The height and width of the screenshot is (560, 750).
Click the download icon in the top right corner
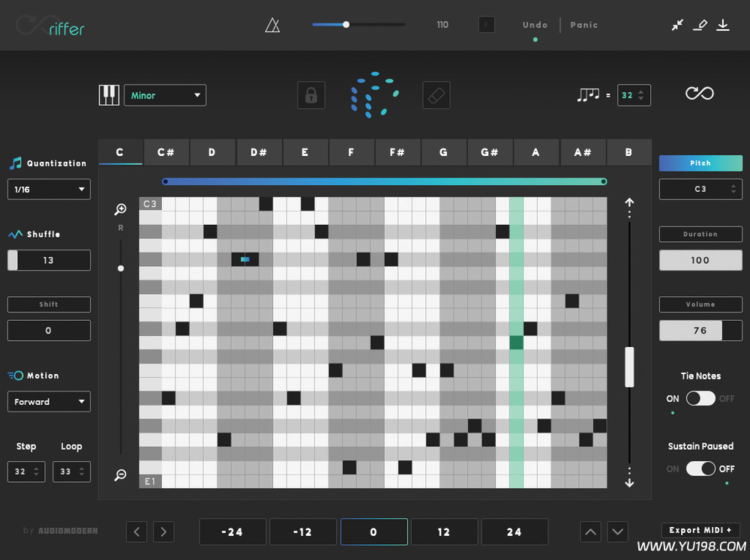pyautogui.click(x=723, y=25)
